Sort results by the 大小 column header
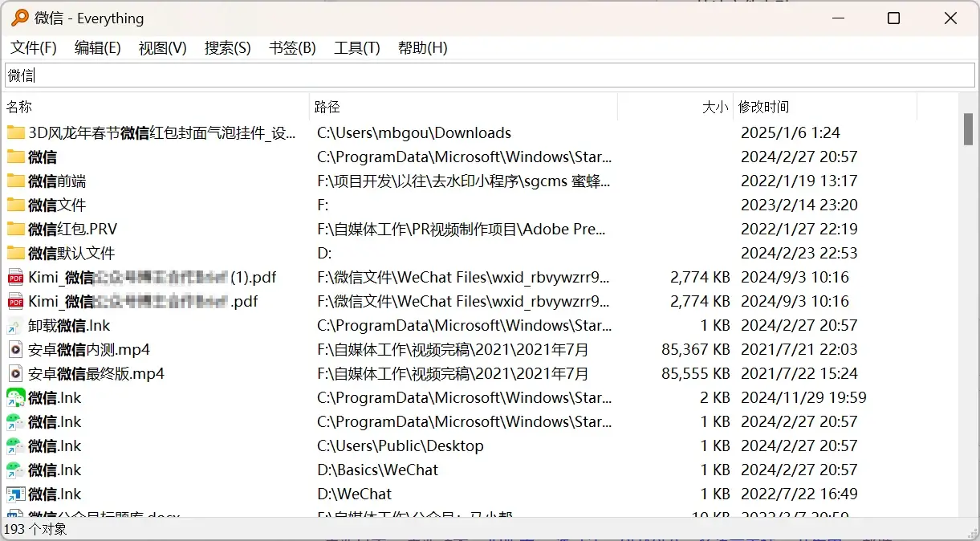 (x=714, y=107)
